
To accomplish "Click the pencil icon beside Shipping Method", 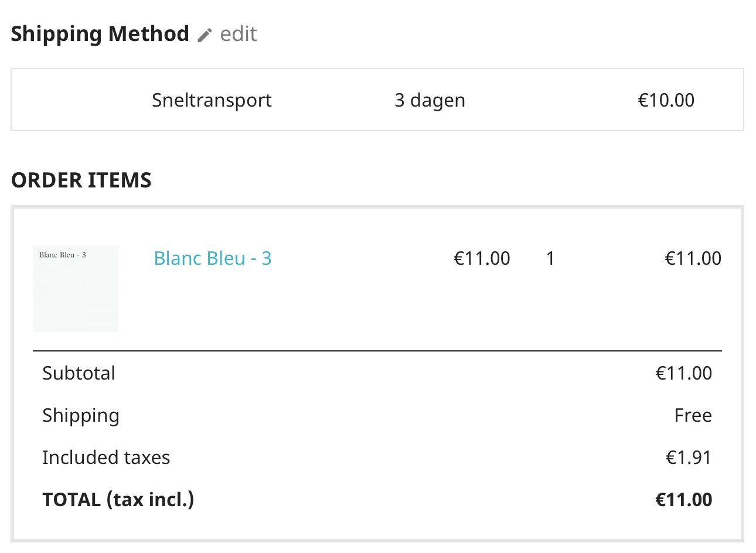I will 204,35.
